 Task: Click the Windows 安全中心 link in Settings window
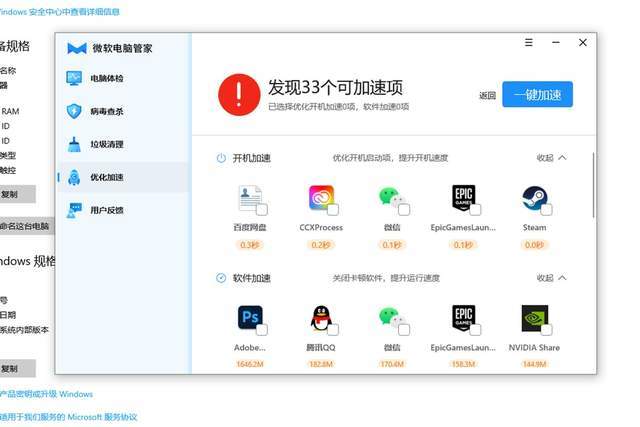coord(60,12)
